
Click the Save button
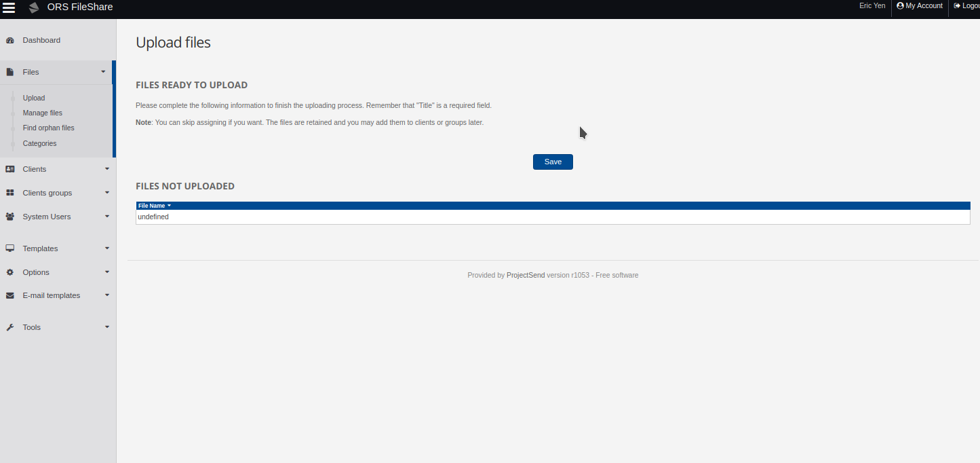(x=552, y=162)
